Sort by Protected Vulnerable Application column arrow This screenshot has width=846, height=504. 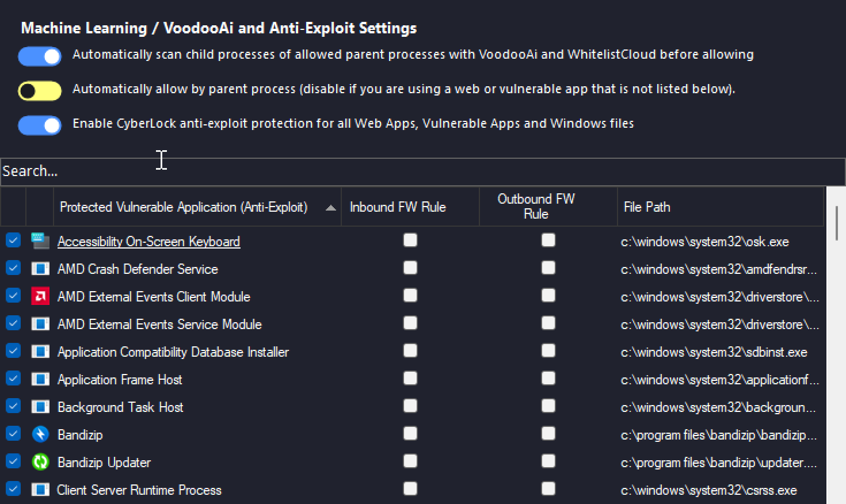point(330,208)
